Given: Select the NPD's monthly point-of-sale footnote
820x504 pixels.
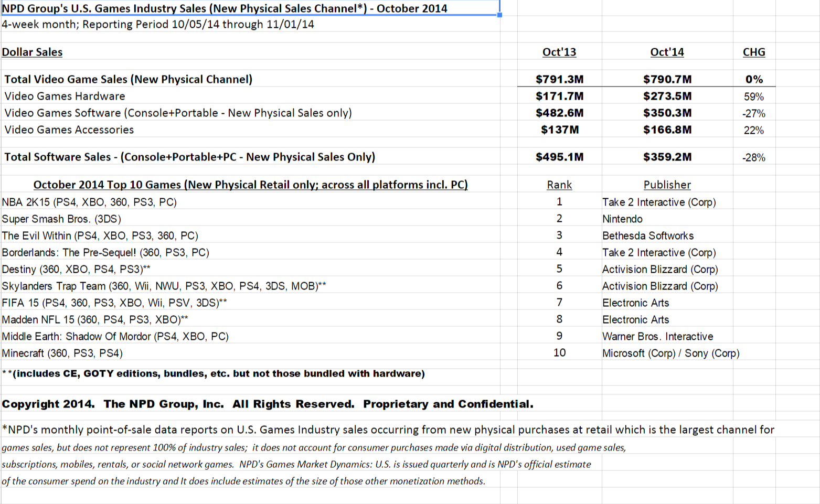Looking at the screenshot, I should point(388,430).
